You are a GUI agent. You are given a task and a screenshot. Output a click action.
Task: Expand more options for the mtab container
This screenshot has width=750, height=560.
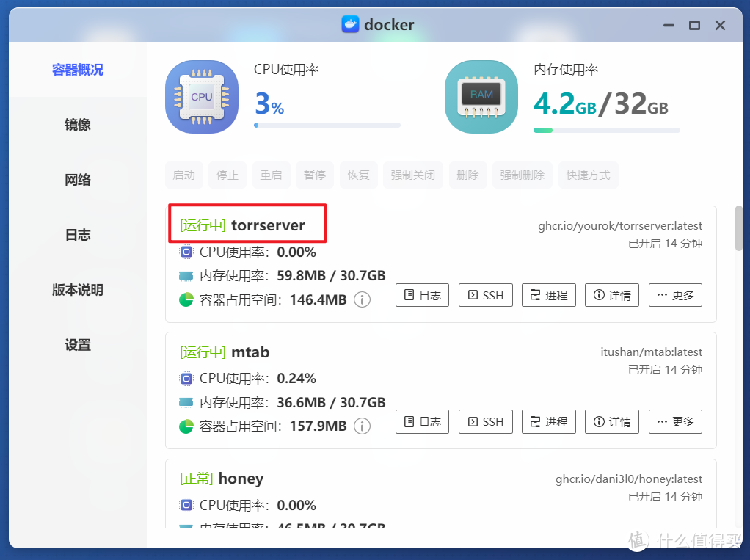click(674, 421)
